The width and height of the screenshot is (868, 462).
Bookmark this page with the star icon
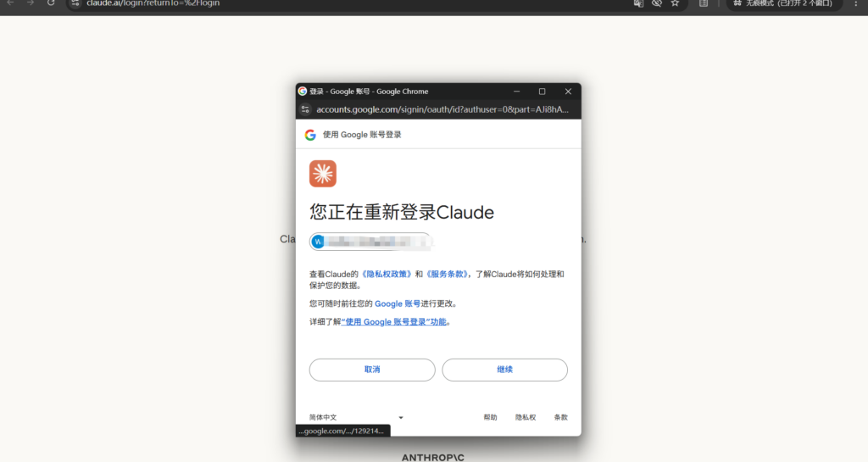click(x=675, y=3)
